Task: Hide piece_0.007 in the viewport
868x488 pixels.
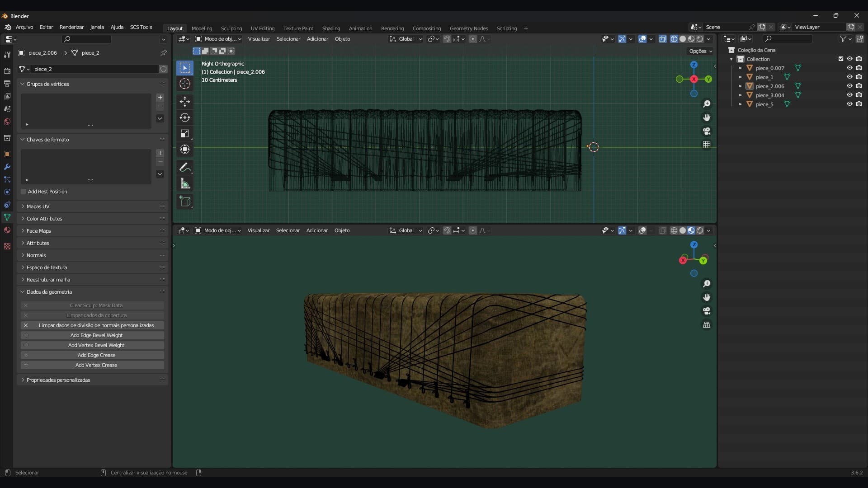Action: (849, 68)
